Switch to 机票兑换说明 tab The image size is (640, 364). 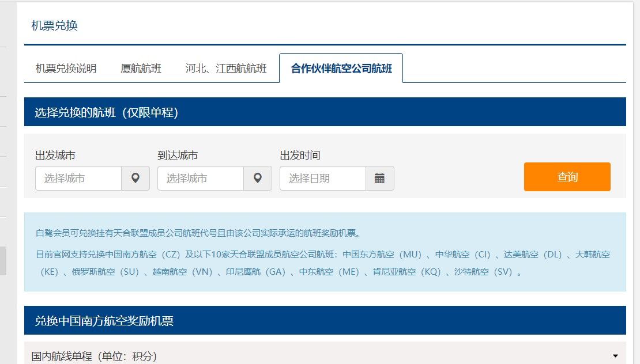point(66,68)
